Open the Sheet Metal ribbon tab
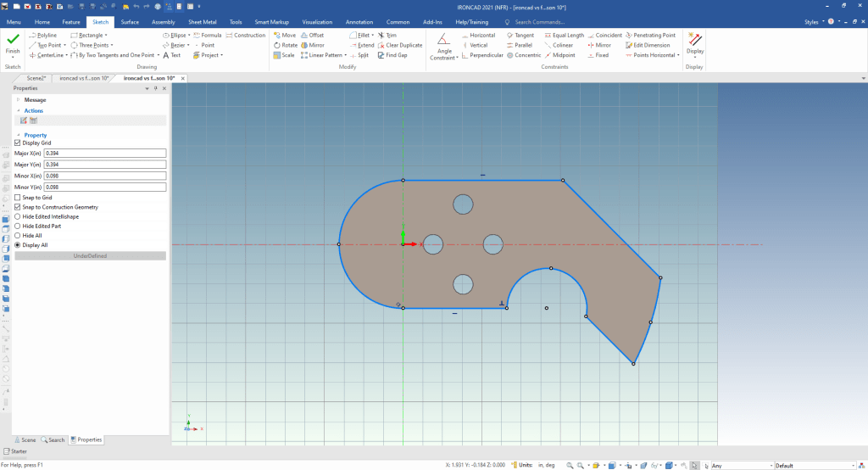Viewport: 868px width, 470px height. pyautogui.click(x=201, y=21)
